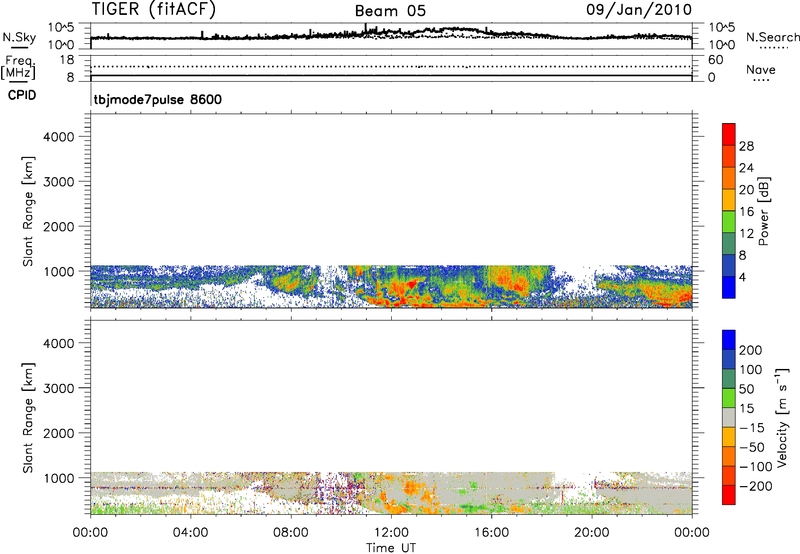Click the 'tbjmode7pulse 8600' text
This screenshot has width=800, height=554.
coord(158,99)
